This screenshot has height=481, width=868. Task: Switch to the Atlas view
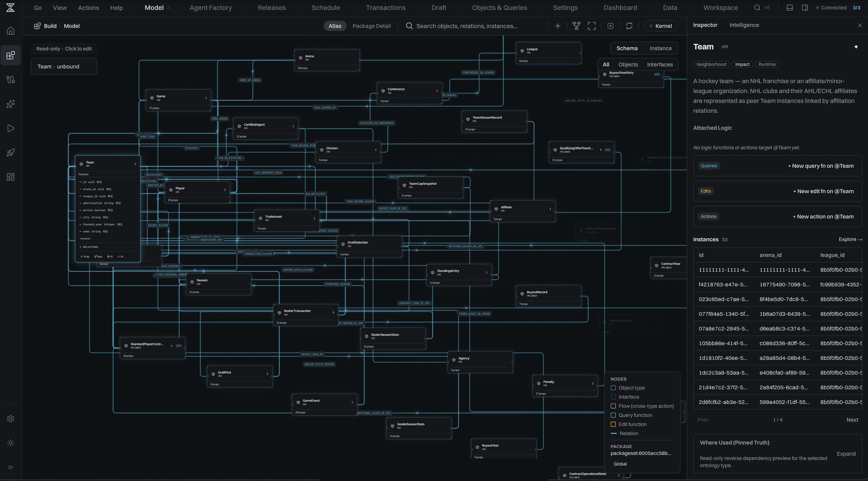click(x=334, y=26)
